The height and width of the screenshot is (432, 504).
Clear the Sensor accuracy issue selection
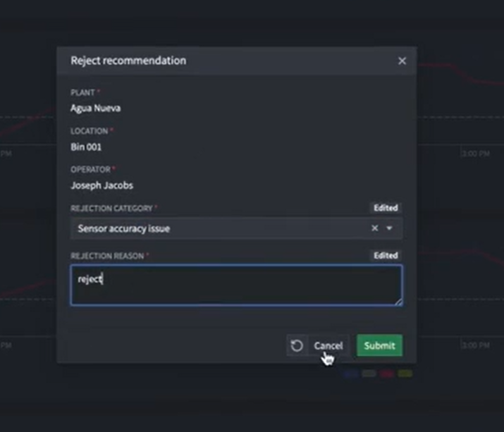374,228
